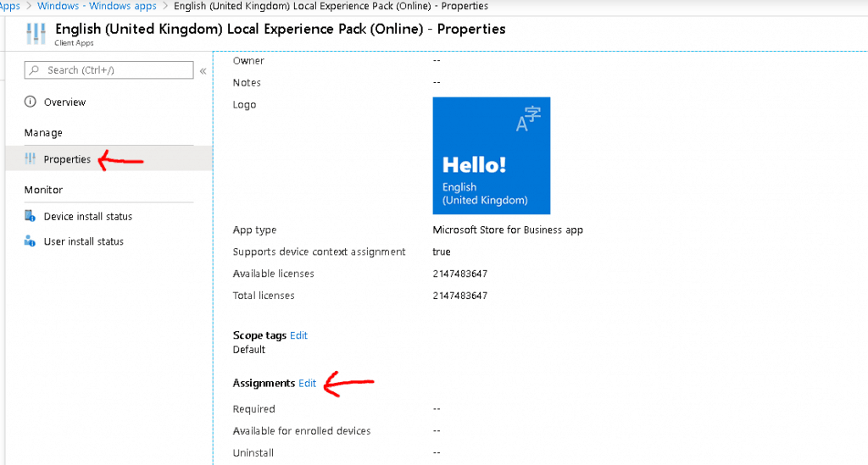Open the Overview menu item

(64, 102)
